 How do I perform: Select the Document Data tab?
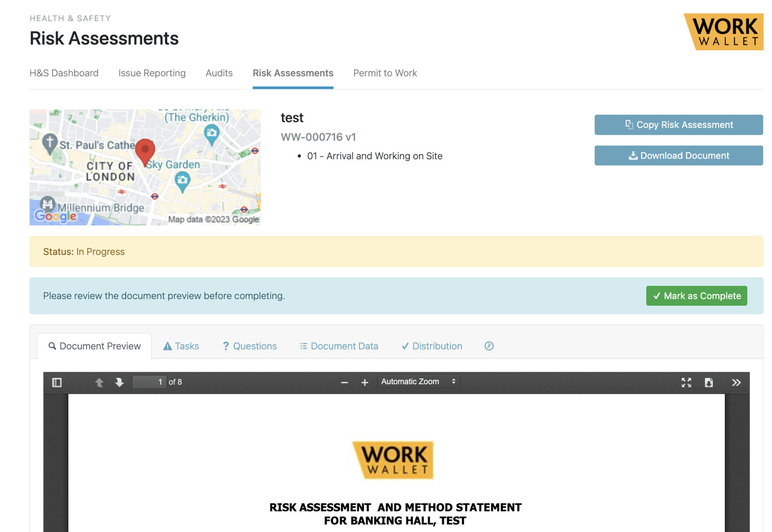tap(339, 346)
